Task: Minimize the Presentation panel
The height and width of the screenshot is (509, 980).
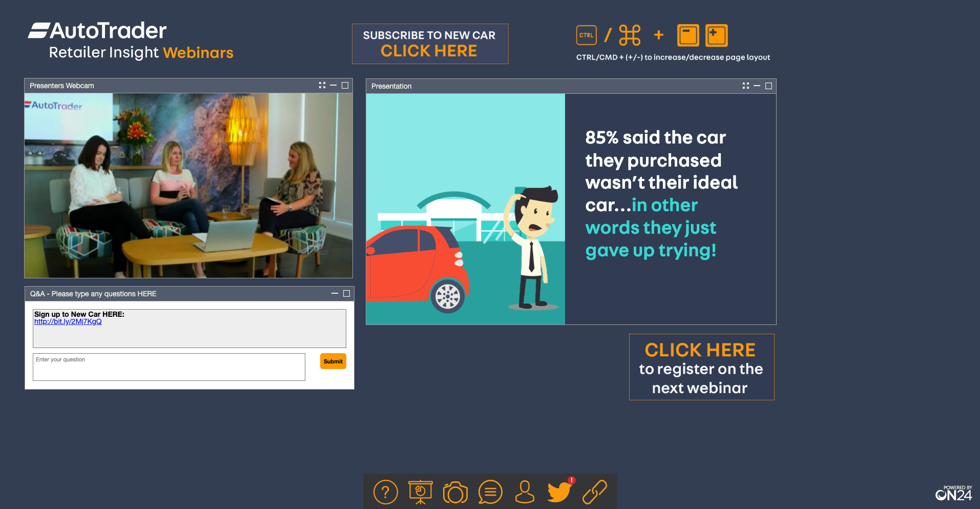Action: [x=757, y=86]
